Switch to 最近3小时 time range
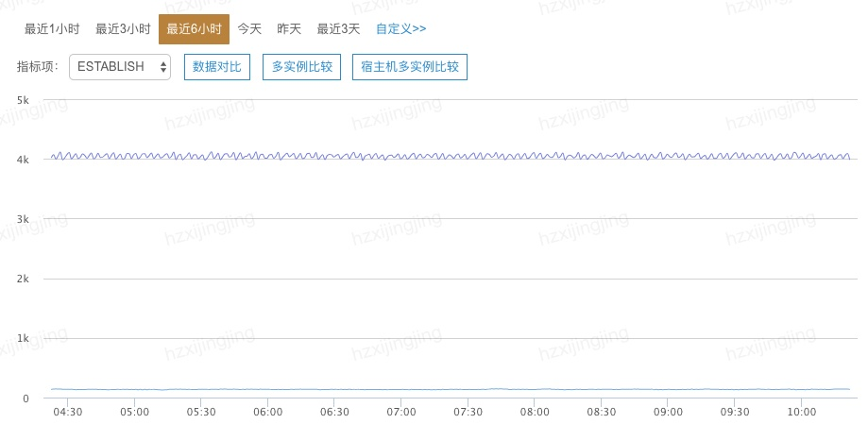 (x=123, y=29)
